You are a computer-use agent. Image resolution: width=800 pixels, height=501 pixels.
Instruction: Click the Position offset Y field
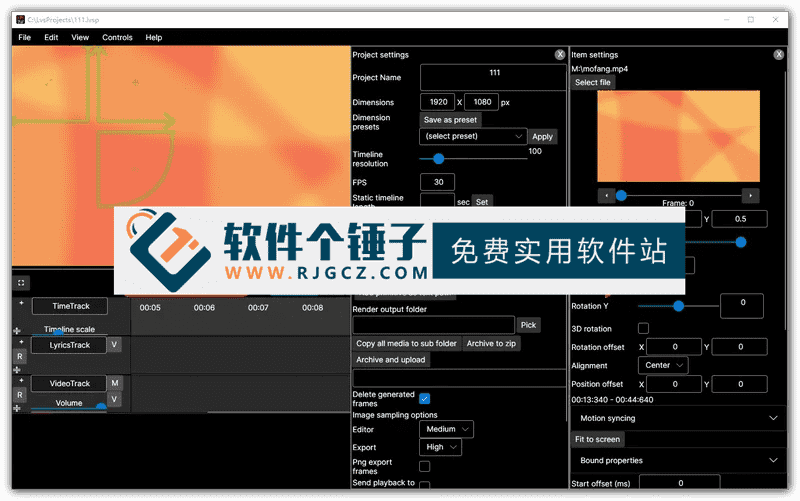point(740,384)
